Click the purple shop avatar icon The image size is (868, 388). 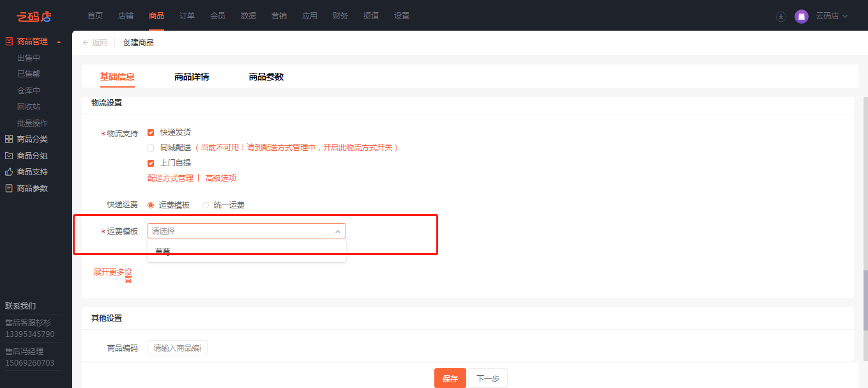[x=802, y=17]
